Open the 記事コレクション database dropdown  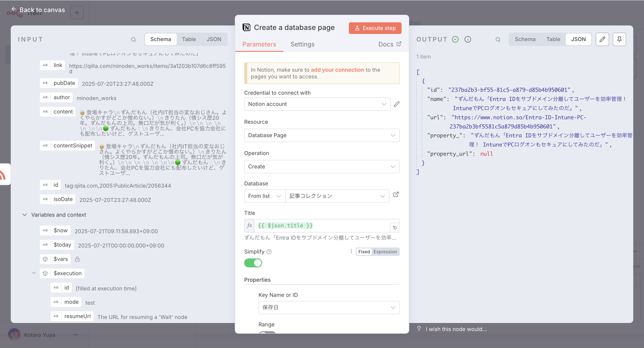click(337, 196)
